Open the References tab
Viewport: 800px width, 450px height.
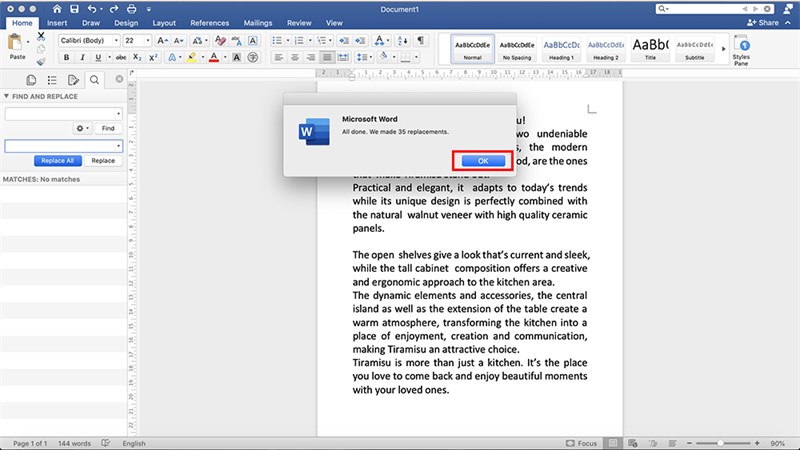(x=209, y=23)
